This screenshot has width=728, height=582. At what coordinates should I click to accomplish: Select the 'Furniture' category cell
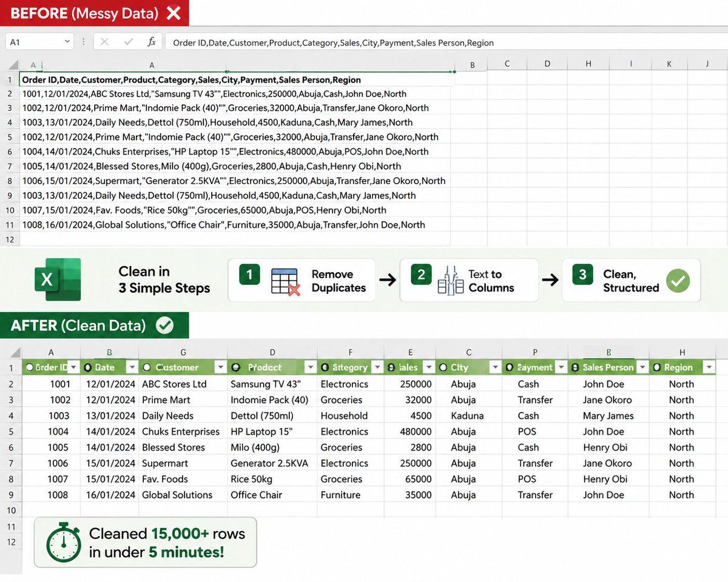click(351, 495)
